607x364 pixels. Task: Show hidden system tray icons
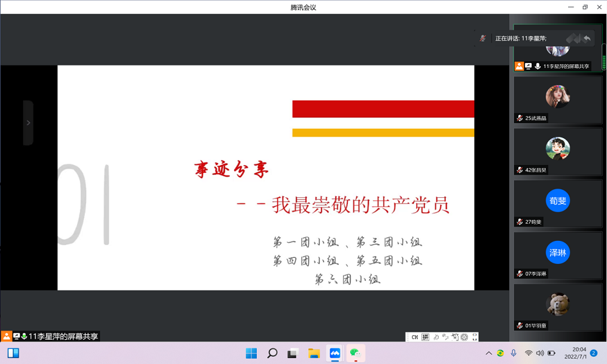[489, 353]
